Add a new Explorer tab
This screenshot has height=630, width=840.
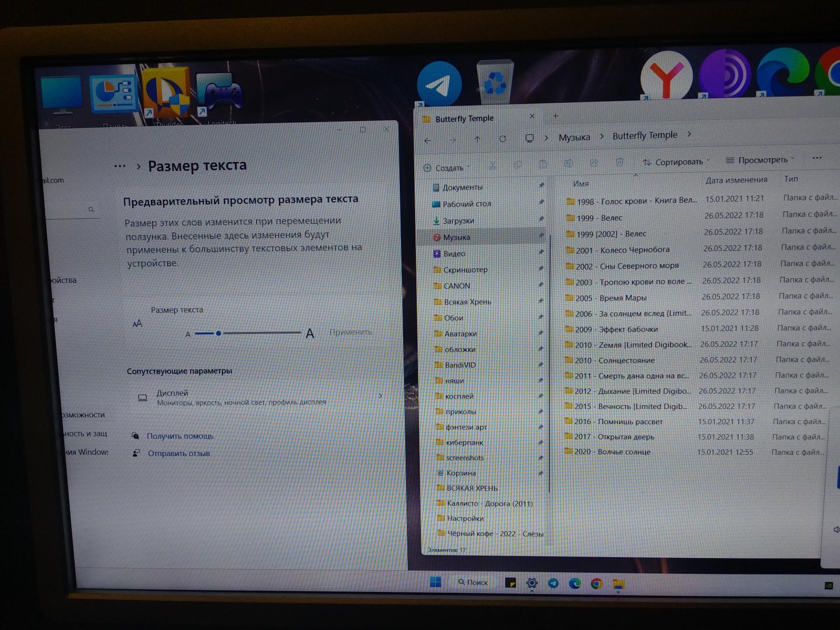pyautogui.click(x=555, y=116)
